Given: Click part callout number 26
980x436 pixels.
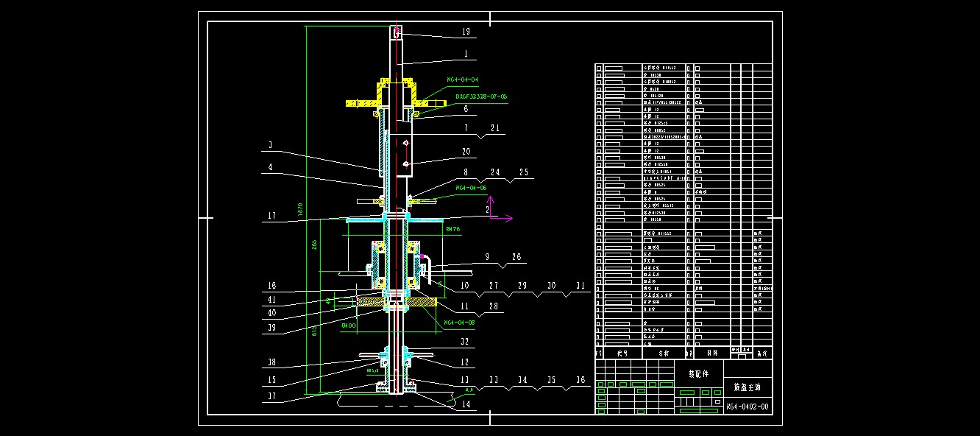Looking at the screenshot, I should 516,257.
